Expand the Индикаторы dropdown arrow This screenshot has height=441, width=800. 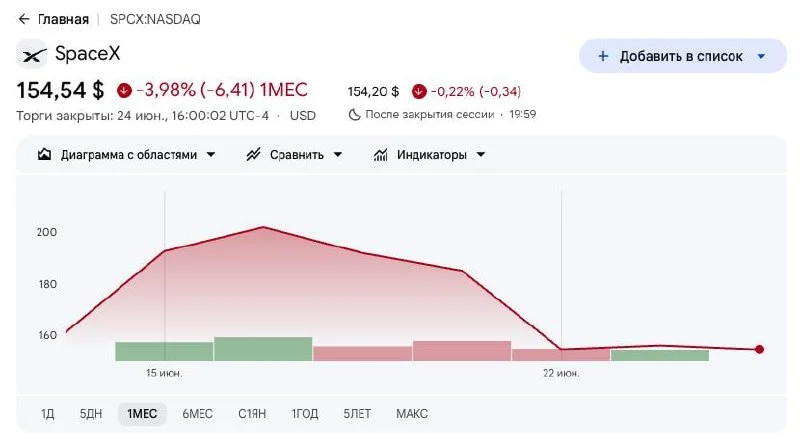[x=481, y=155]
